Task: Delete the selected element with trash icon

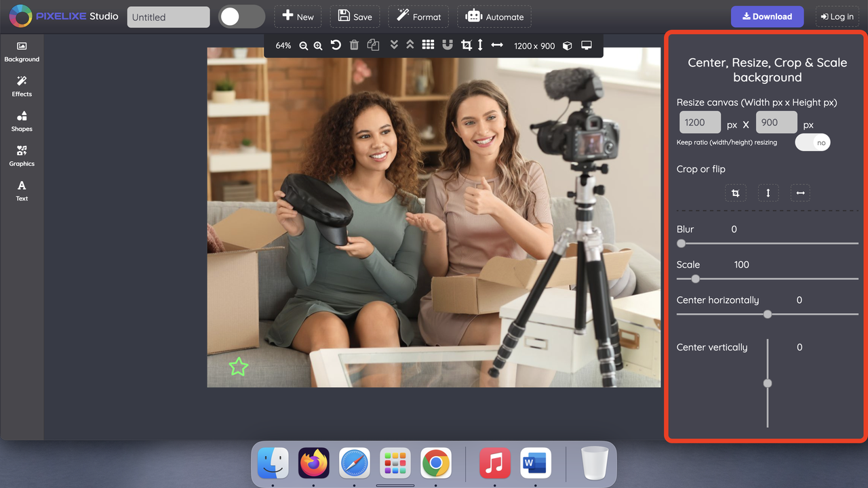Action: tap(354, 45)
